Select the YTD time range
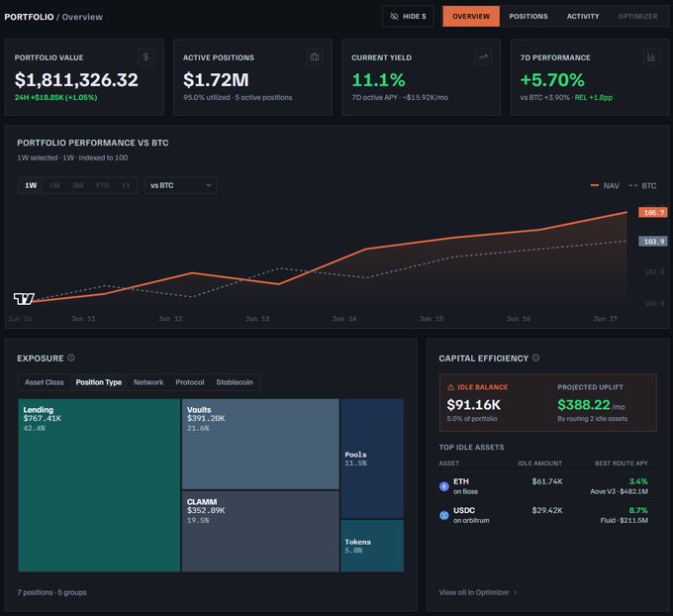Screen dimensions: 673x616 [102, 185]
